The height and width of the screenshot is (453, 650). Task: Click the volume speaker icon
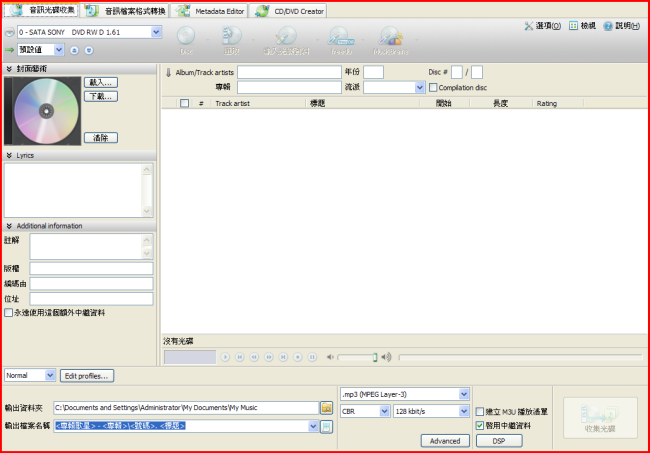tap(331, 357)
